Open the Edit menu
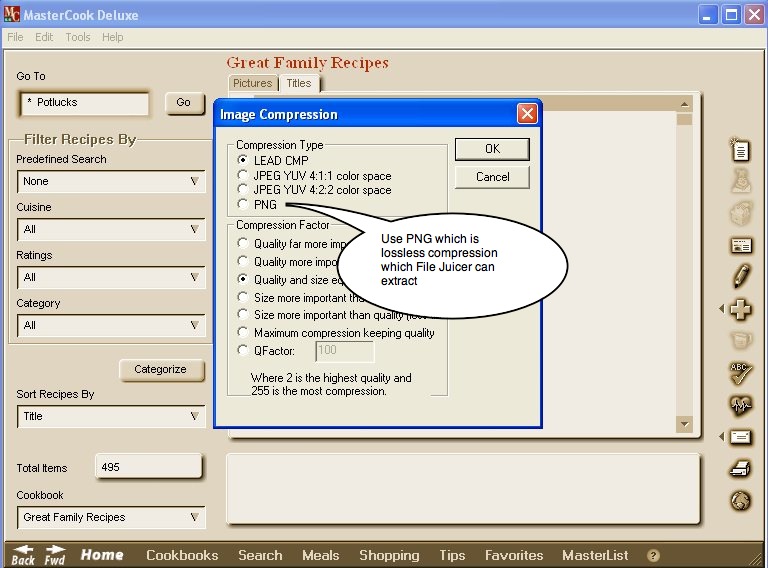Image resolution: width=768 pixels, height=568 pixels. point(44,37)
